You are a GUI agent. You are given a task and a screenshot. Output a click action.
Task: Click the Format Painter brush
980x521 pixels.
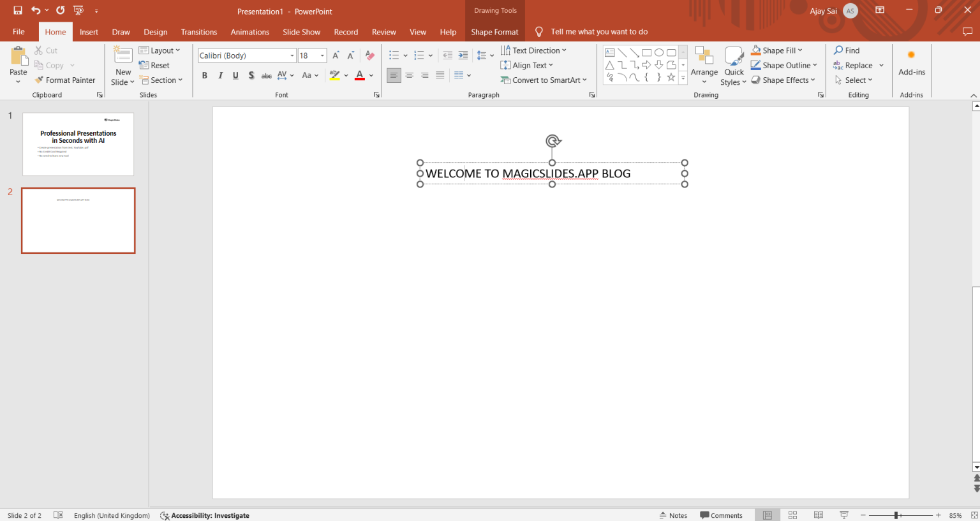[65, 80]
